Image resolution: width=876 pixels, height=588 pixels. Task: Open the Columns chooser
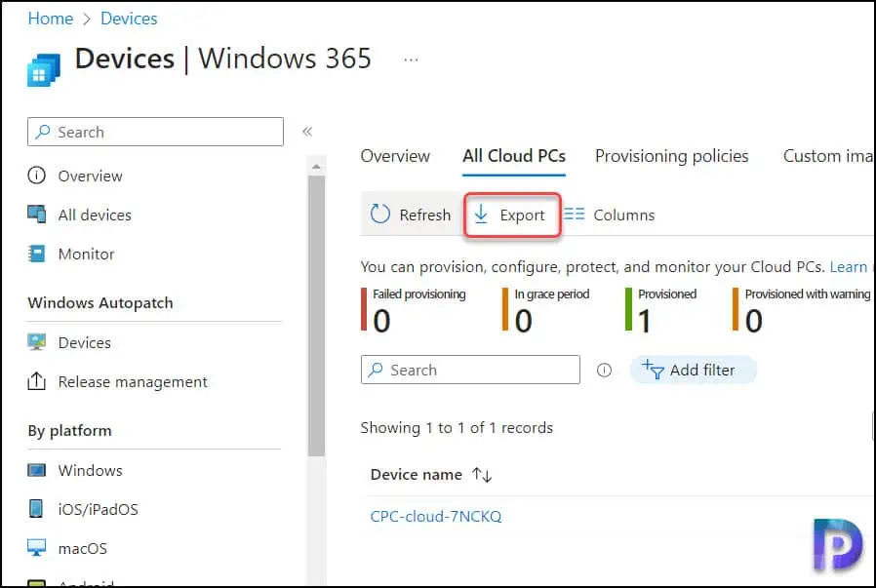(609, 215)
